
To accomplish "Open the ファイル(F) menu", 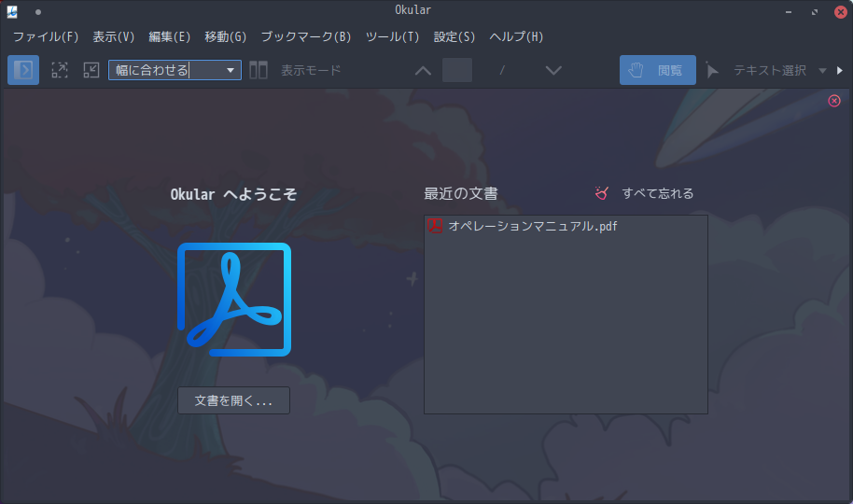I will 46,36.
